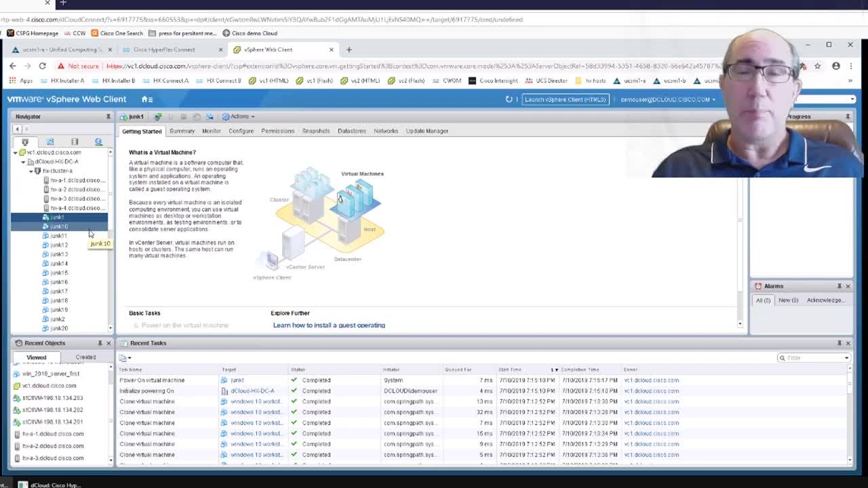This screenshot has width=868, height=488.
Task: Select junk2 in the navigator tree
Action: (58, 319)
